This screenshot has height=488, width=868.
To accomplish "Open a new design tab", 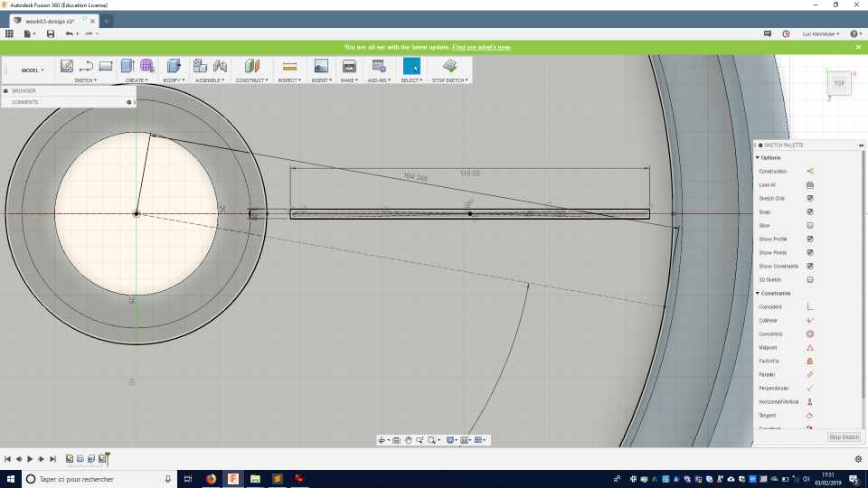I will 106,21.
